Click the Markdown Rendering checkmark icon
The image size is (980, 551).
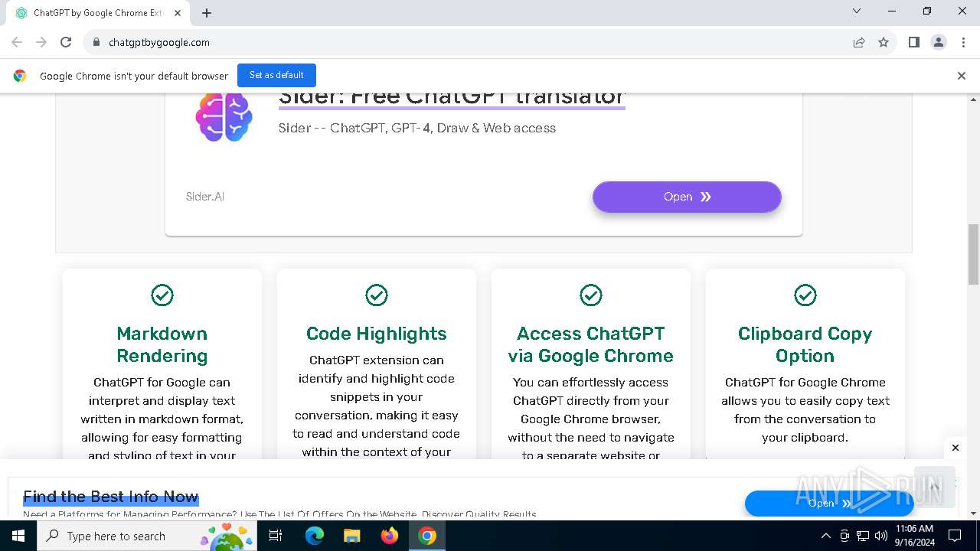pyautogui.click(x=162, y=295)
